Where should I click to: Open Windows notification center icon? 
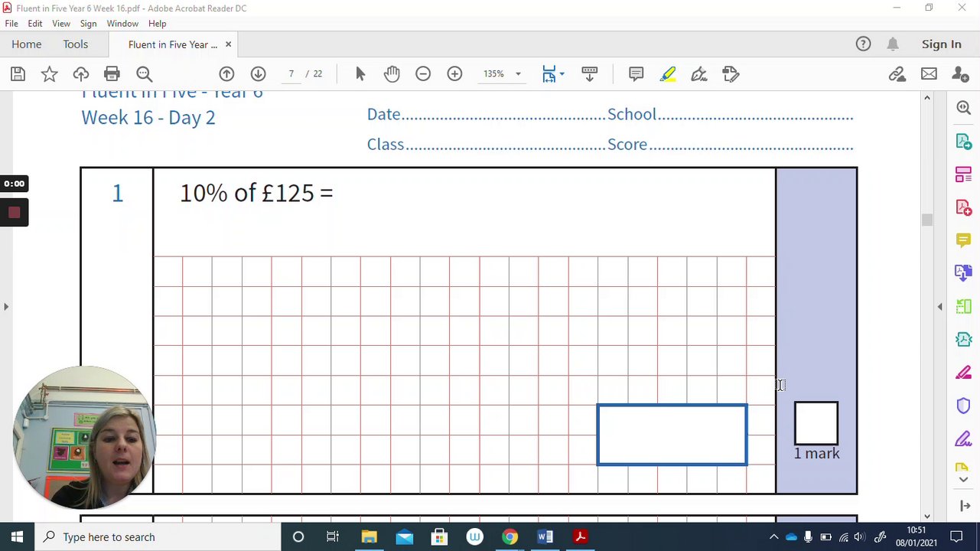point(956,537)
